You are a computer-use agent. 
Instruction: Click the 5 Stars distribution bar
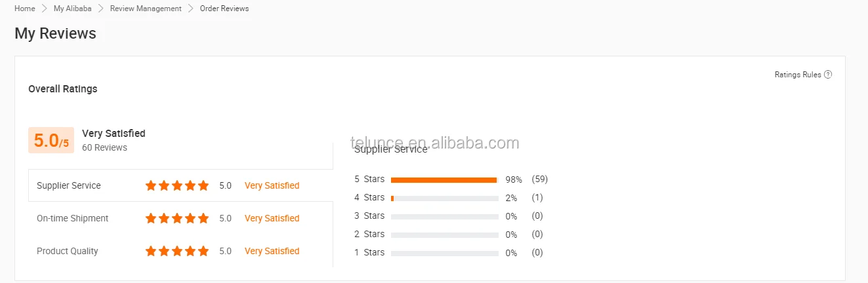pyautogui.click(x=444, y=179)
